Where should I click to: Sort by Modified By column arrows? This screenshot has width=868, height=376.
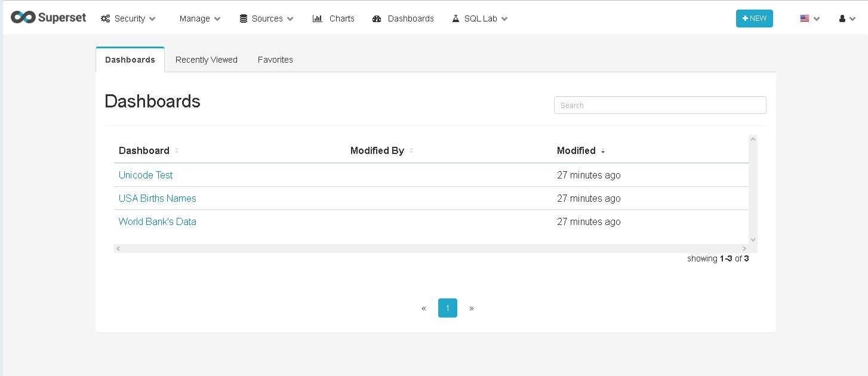tap(411, 150)
